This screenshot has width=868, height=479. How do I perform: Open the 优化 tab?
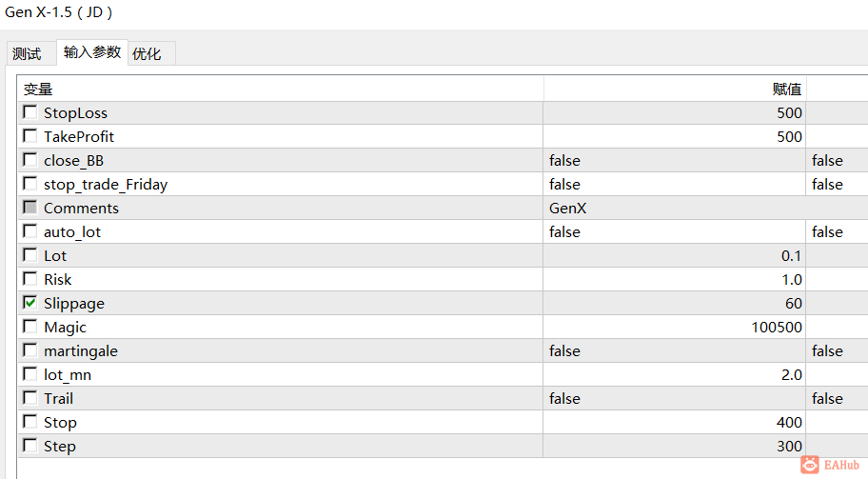[148, 54]
